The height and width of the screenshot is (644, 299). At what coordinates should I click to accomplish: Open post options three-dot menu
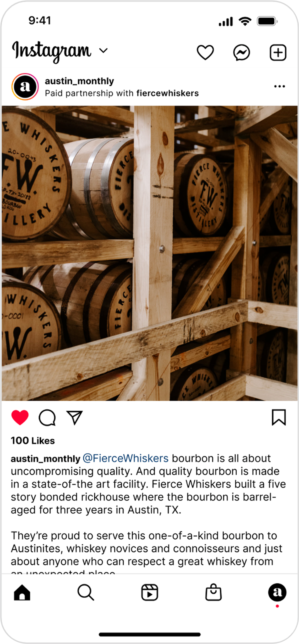tap(279, 86)
